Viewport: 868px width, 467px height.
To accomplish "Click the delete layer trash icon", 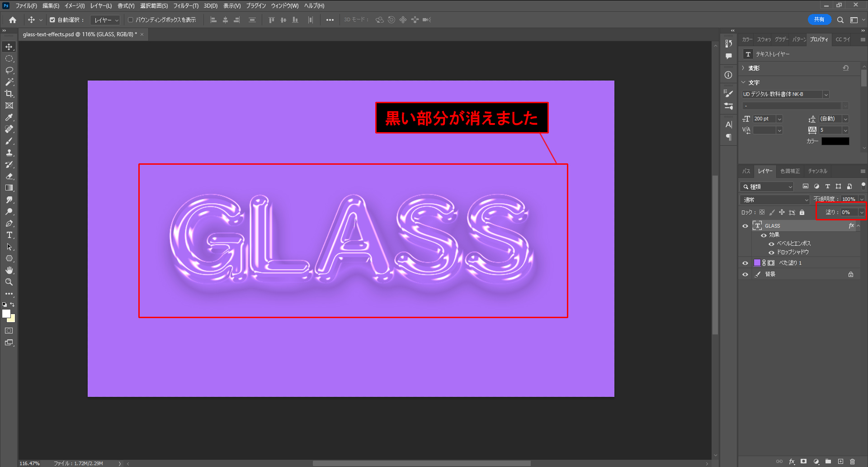I will tap(852, 462).
